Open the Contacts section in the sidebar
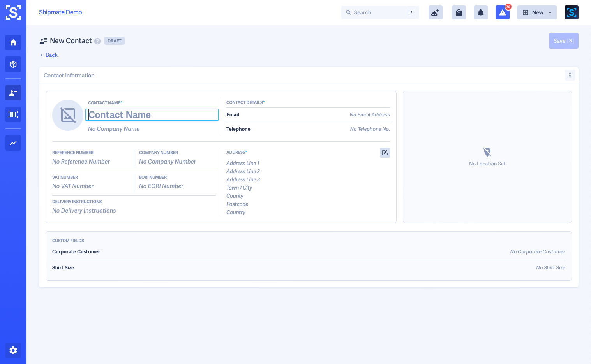The image size is (591, 364). 13,92
